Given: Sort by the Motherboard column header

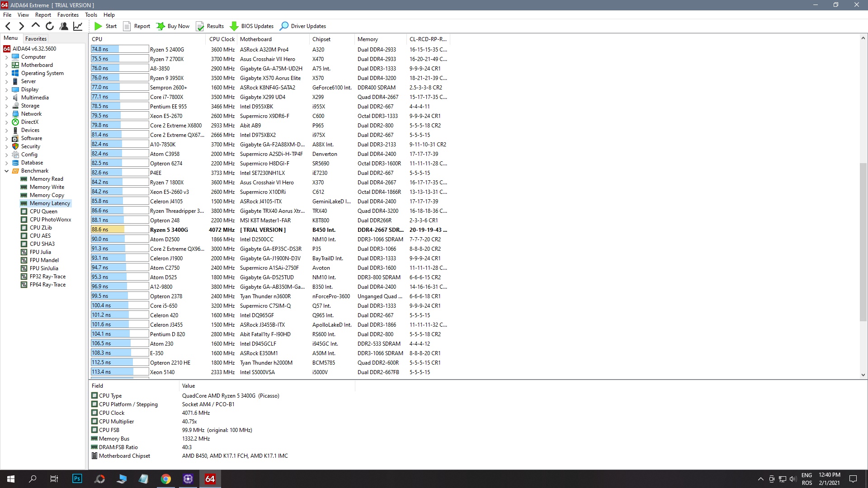Looking at the screenshot, I should pyautogui.click(x=274, y=39).
